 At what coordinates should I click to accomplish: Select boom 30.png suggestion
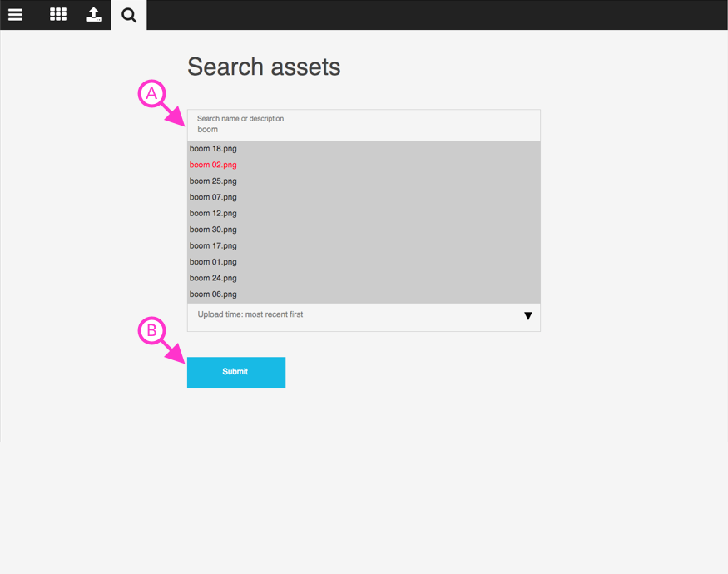pyautogui.click(x=364, y=230)
